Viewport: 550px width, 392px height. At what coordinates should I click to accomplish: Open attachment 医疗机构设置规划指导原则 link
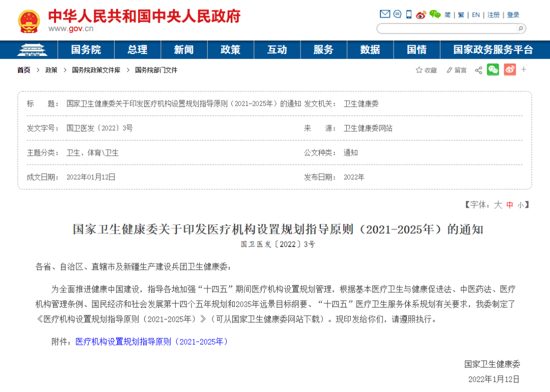pos(152,342)
